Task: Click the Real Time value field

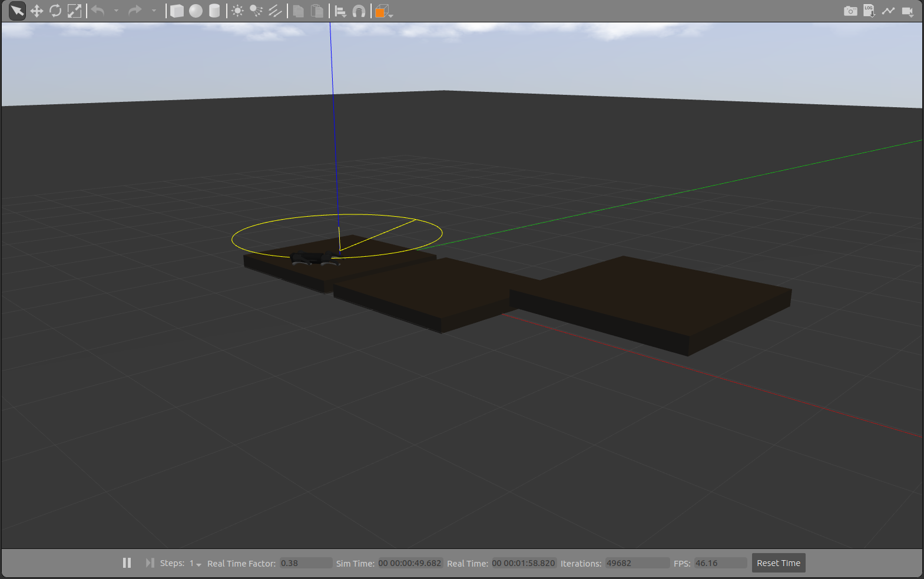Action: coord(524,563)
